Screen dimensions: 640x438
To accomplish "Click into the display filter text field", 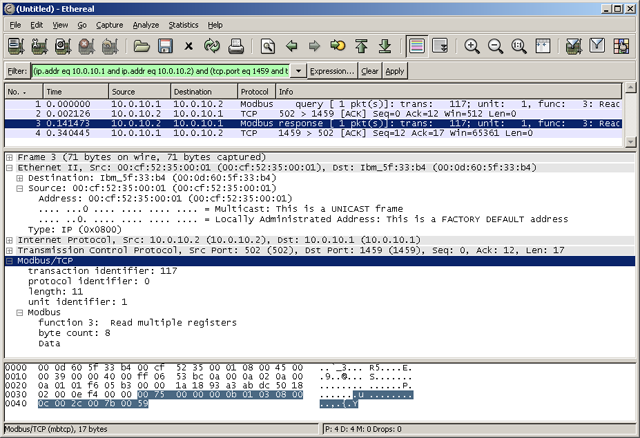I will 161,71.
